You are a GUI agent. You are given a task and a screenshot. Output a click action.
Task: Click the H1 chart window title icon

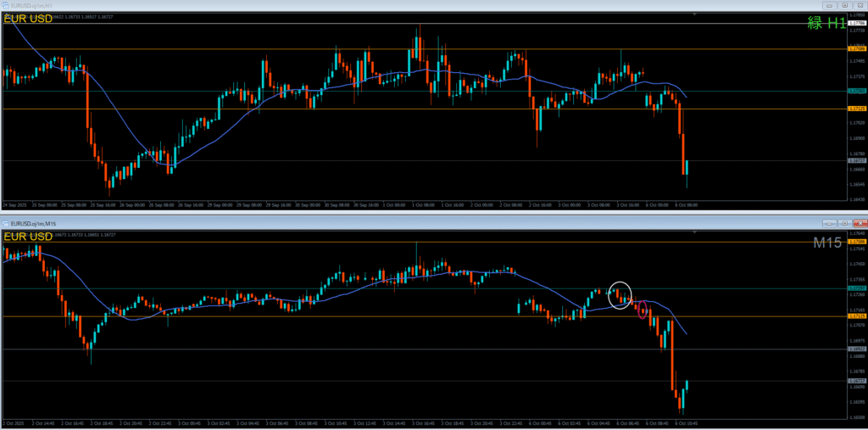pos(6,5)
